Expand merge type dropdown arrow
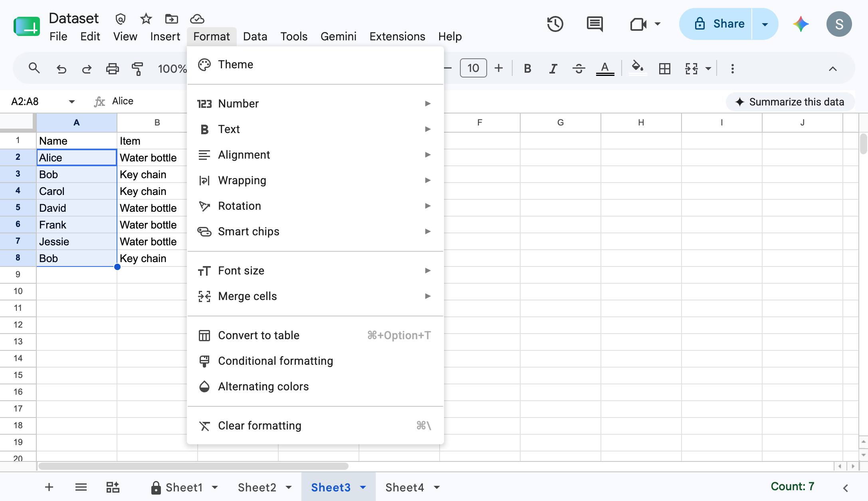 (708, 69)
